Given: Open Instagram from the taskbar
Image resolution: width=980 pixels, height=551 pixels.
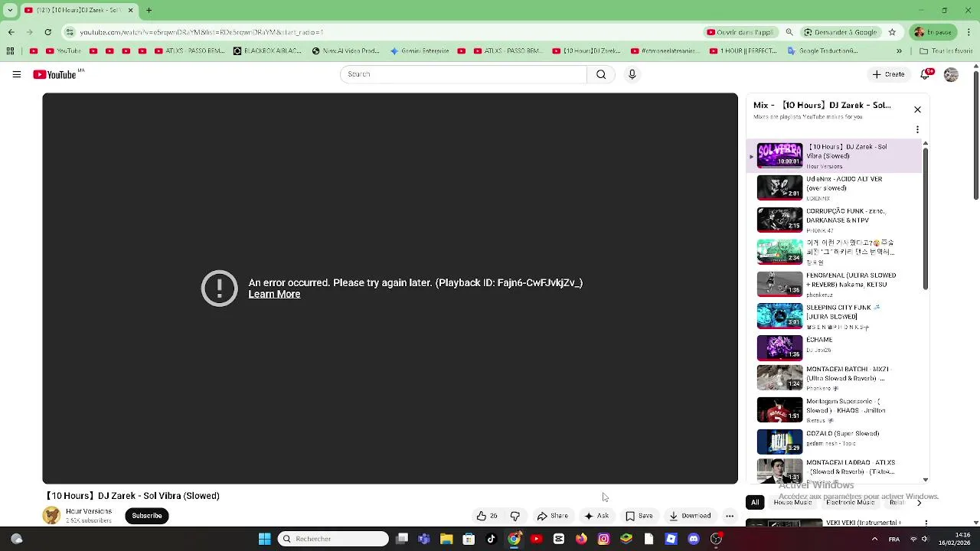Looking at the screenshot, I should pyautogui.click(x=603, y=539).
